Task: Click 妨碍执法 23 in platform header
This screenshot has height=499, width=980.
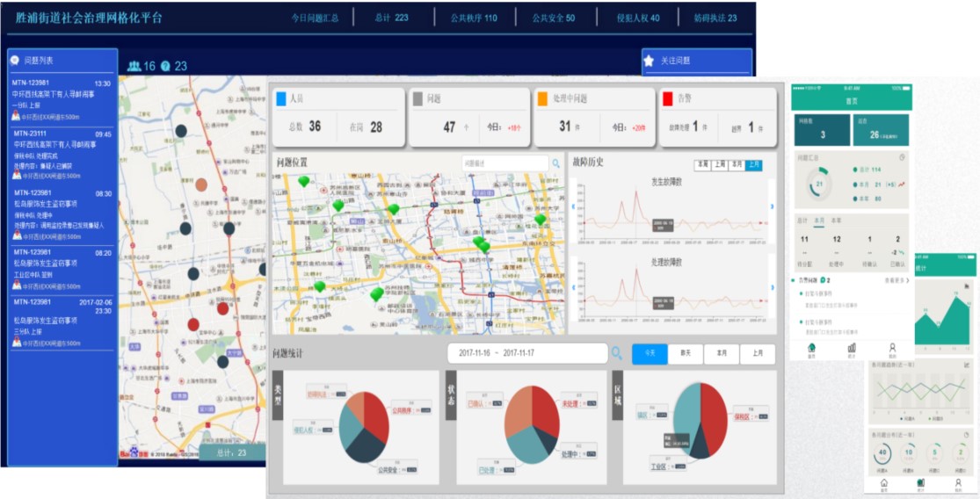Action: coord(715,18)
